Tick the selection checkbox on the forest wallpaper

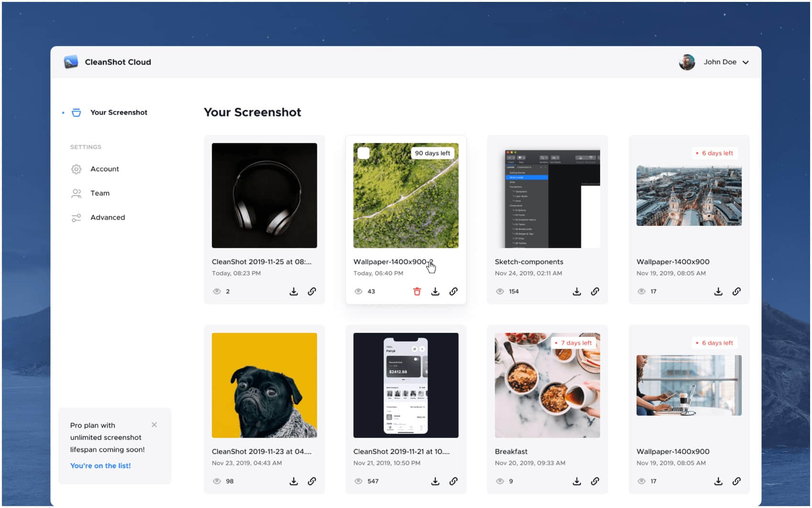pos(364,153)
